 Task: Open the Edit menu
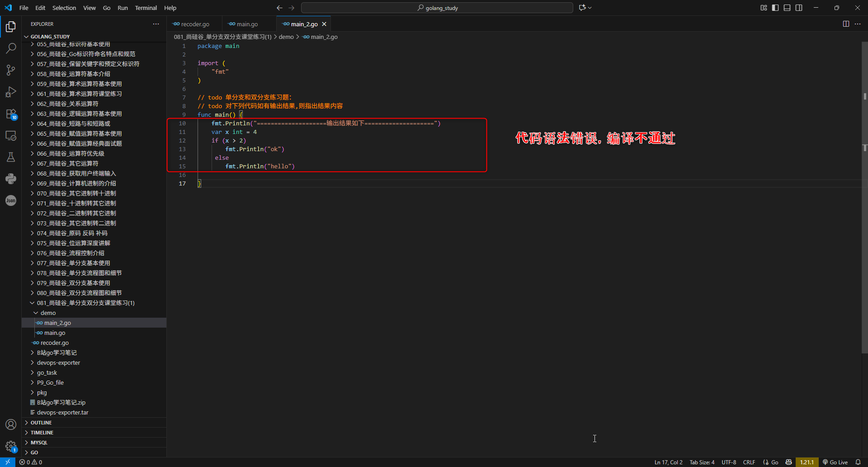pyautogui.click(x=40, y=8)
